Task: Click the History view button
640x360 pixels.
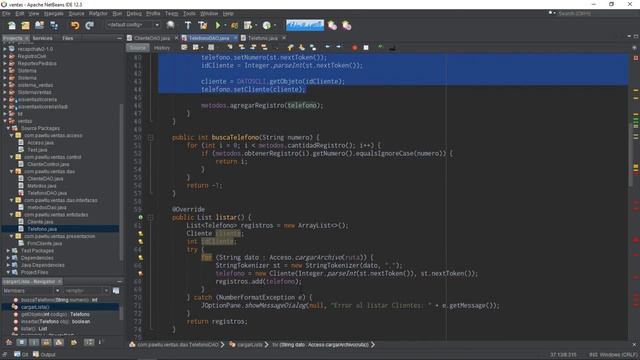Action: tap(162, 48)
